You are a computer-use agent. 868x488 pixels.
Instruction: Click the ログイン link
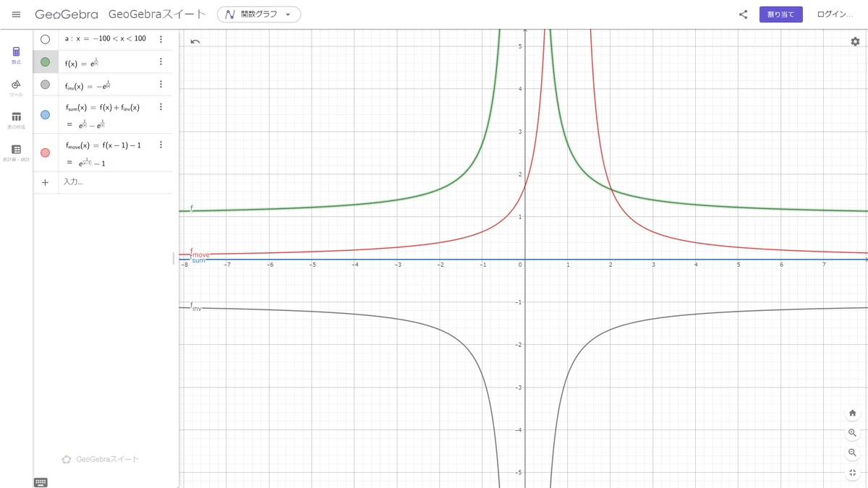click(834, 14)
